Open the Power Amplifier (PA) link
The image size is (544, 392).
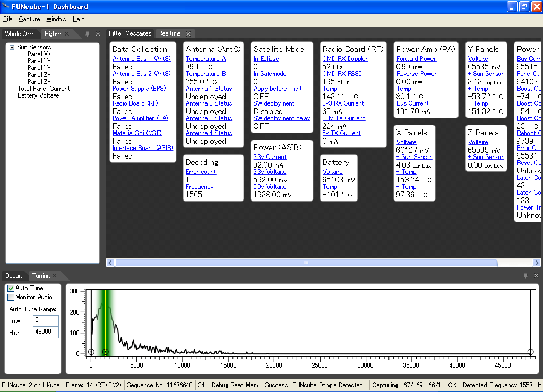click(x=140, y=118)
